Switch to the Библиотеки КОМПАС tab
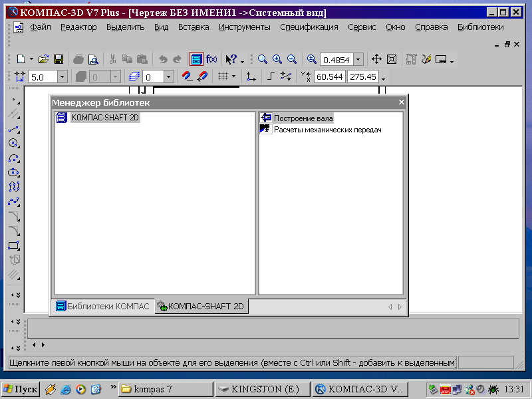The width and height of the screenshot is (532, 399). (103, 307)
